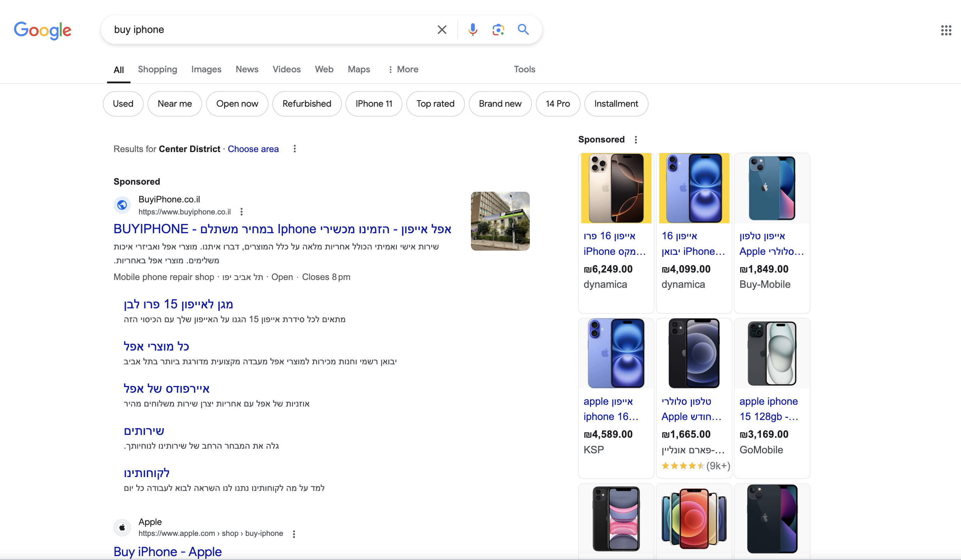Open sitelink איירפודס של אפל

coord(167,388)
